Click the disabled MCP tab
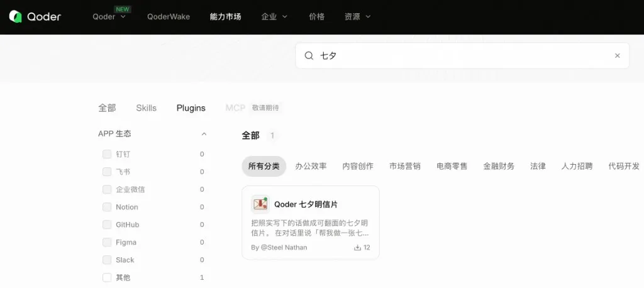 [x=235, y=108]
